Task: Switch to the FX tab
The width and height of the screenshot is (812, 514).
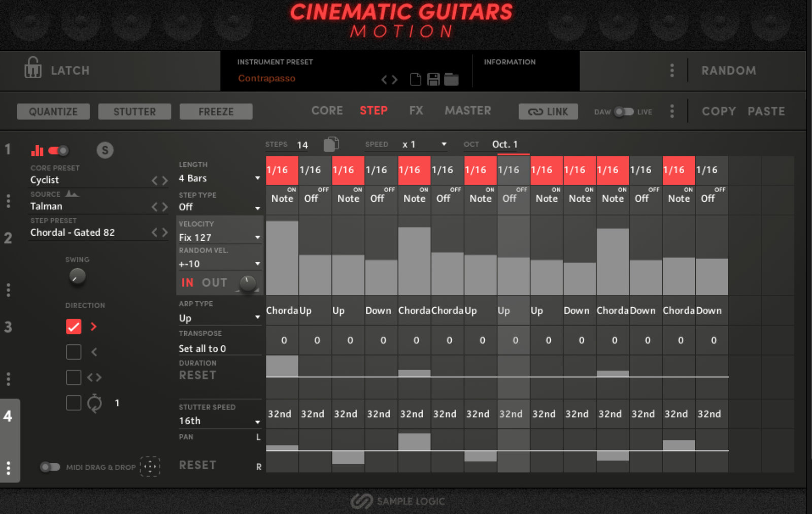Action: 416,111
